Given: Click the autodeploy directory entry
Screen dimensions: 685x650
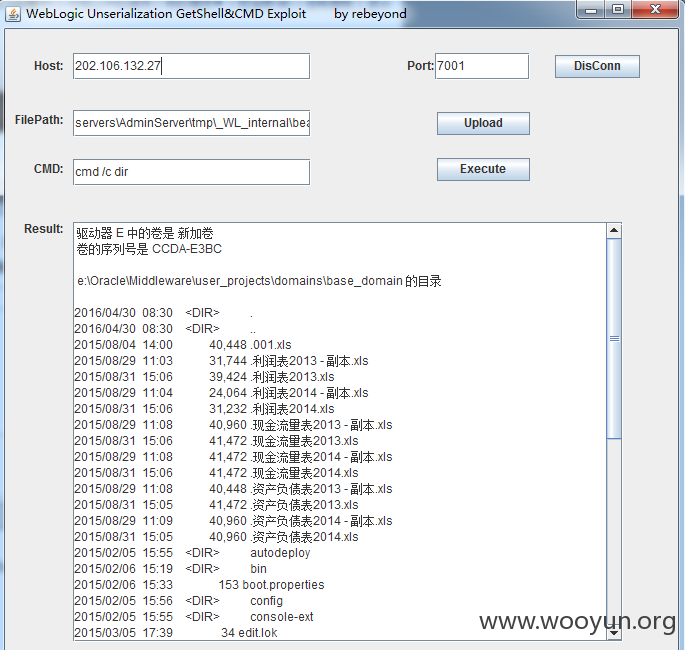Looking at the screenshot, I should pyautogui.click(x=192, y=553).
